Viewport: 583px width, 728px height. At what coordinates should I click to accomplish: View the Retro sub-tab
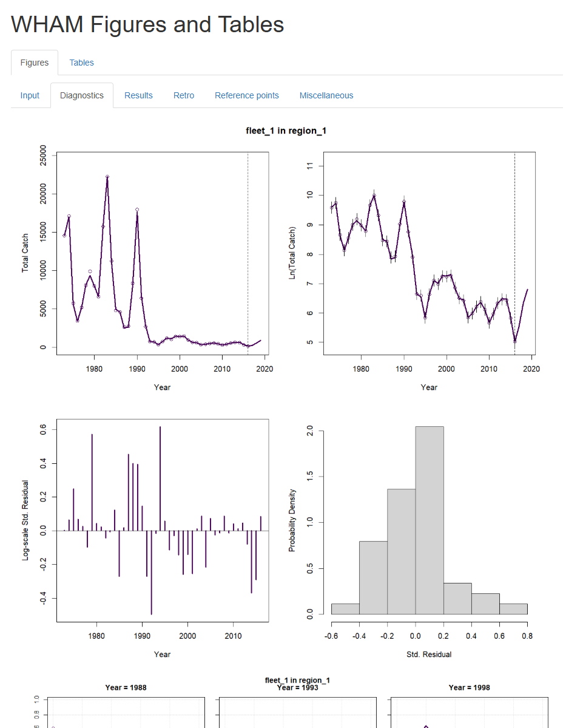[x=183, y=95]
